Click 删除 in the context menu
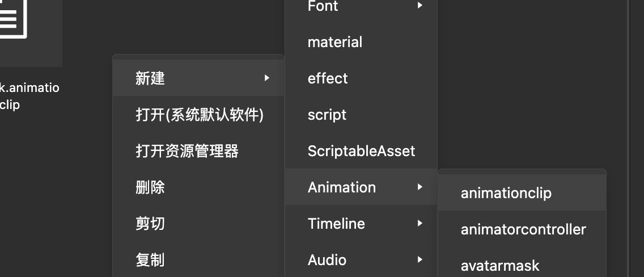Image resolution: width=644 pixels, height=277 pixels. tap(198, 187)
